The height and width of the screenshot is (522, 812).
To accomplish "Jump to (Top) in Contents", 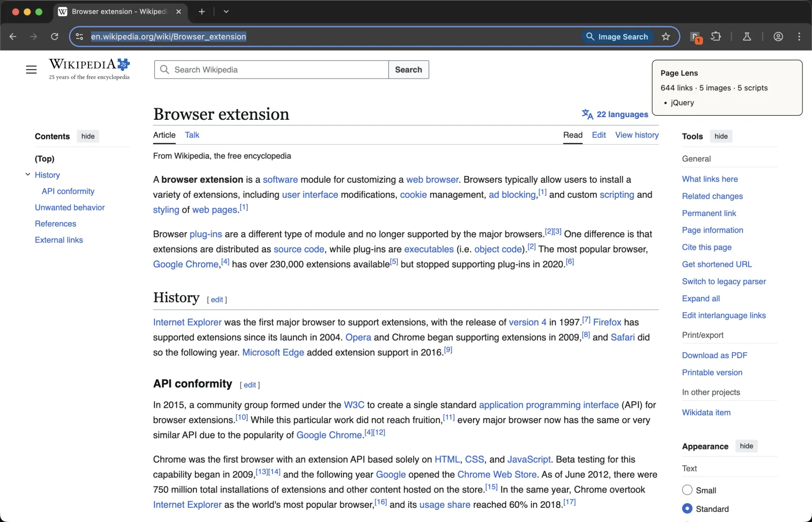I will 45,159.
